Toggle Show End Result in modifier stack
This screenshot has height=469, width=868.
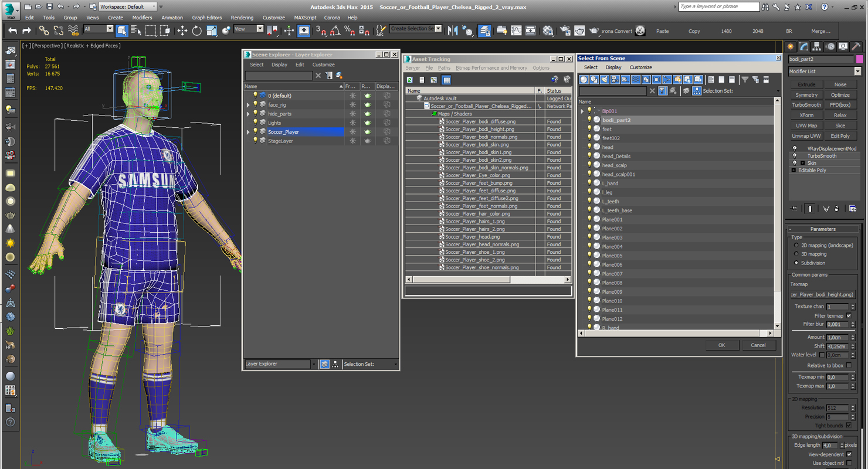click(810, 208)
